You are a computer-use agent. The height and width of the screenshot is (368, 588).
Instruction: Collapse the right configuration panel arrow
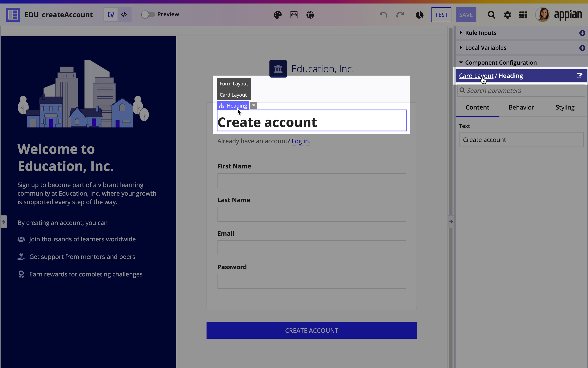point(451,222)
